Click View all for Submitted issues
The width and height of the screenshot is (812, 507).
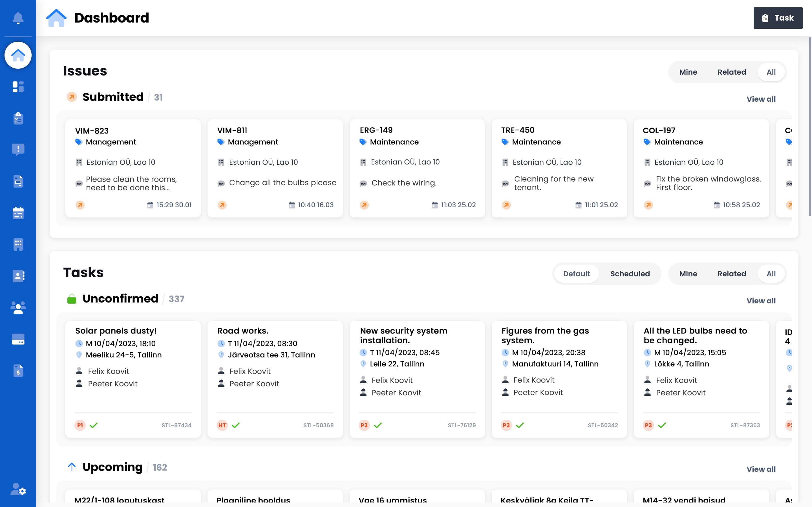coord(761,99)
